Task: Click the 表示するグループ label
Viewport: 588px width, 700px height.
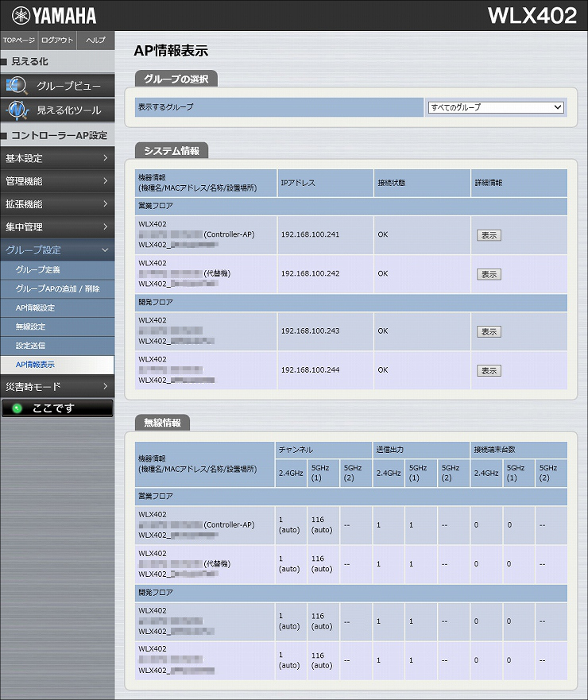Action: (165, 107)
